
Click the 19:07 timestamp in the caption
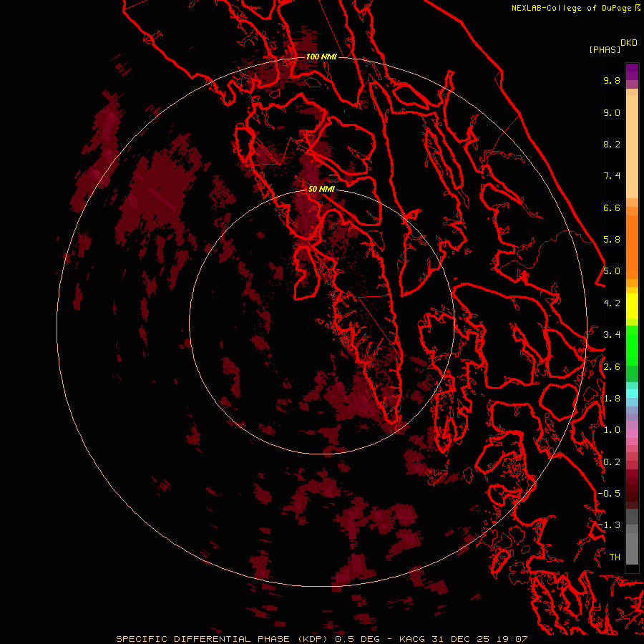tap(512, 639)
